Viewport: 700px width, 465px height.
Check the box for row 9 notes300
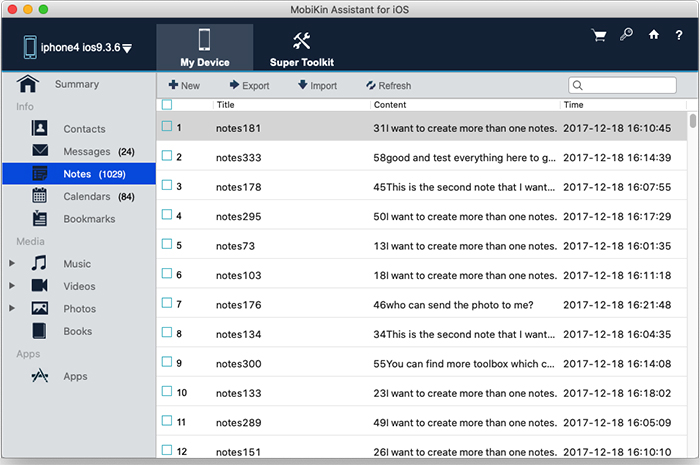(x=167, y=362)
